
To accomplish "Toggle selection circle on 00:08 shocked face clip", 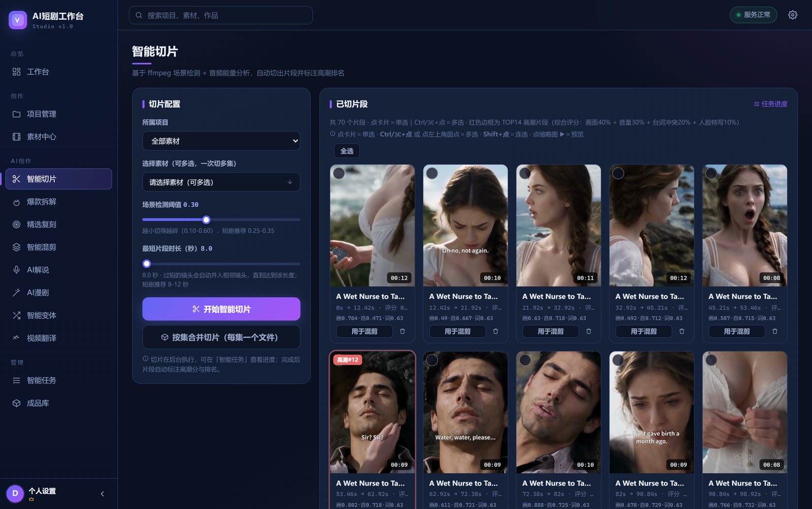I will coord(712,173).
